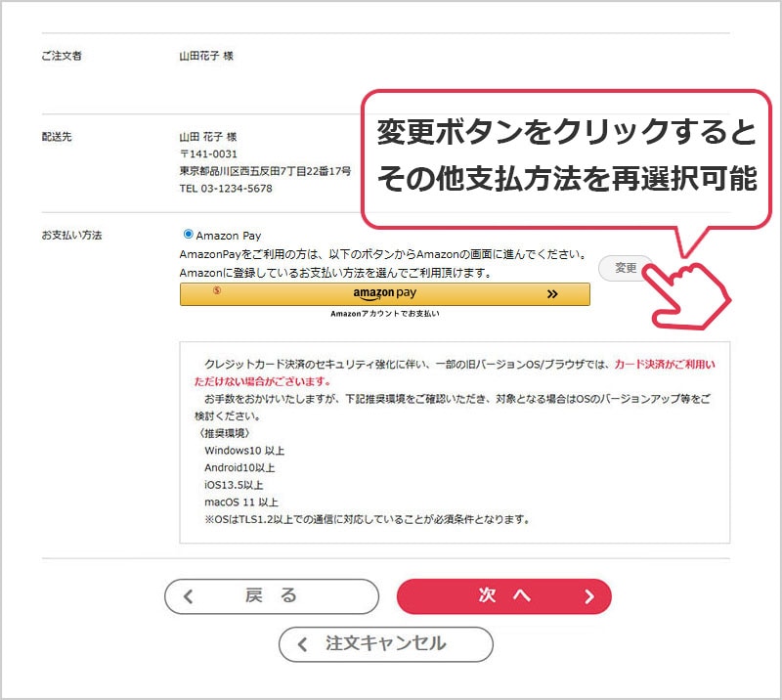
Task: Click the amazon pay logo on yellow button
Action: click(385, 293)
